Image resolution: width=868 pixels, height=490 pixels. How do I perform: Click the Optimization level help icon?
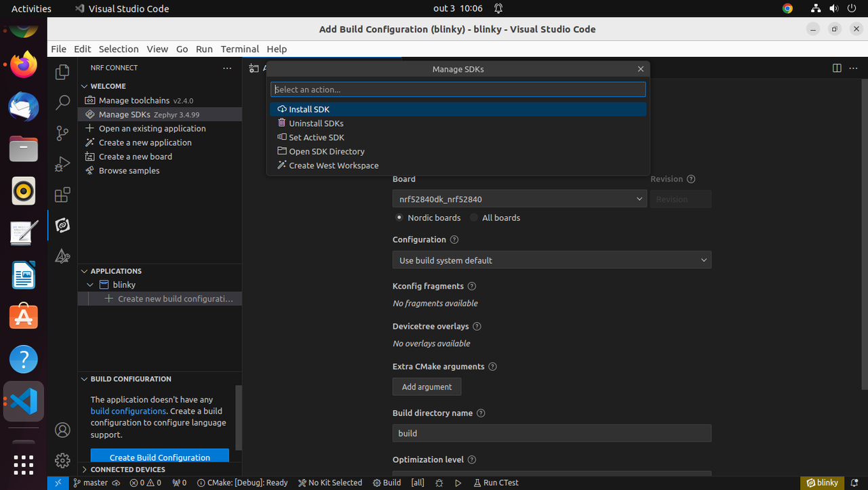pyautogui.click(x=472, y=460)
